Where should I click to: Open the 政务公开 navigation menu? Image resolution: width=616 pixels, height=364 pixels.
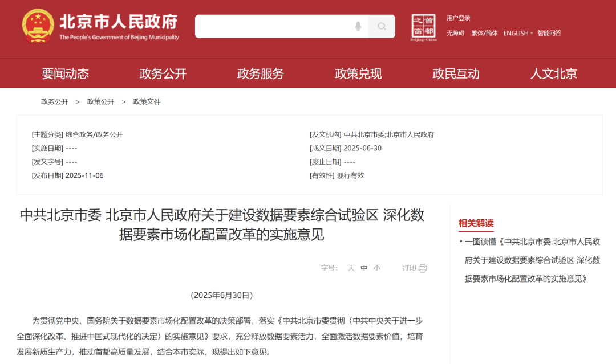point(163,73)
